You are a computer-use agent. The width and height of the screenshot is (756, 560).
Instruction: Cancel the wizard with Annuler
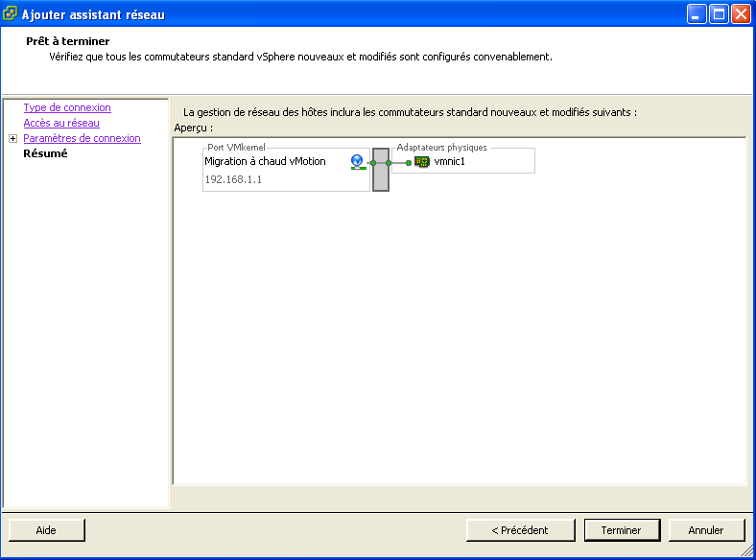coord(705,530)
